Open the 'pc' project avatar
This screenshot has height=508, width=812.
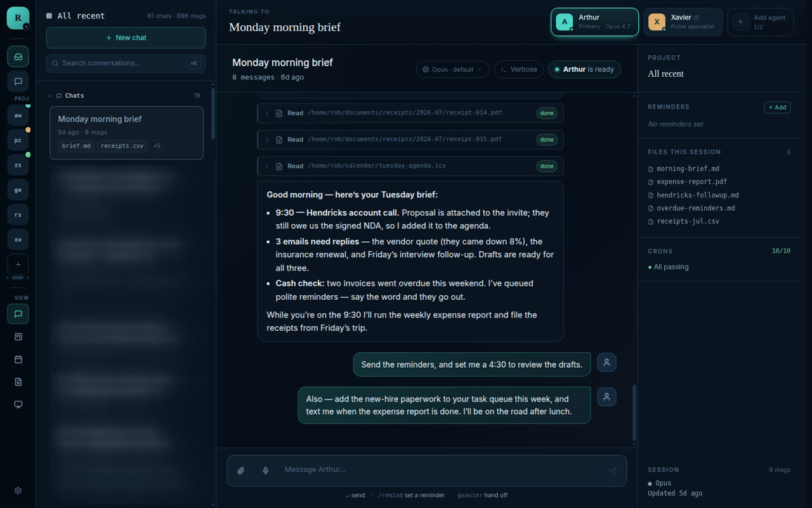18,140
